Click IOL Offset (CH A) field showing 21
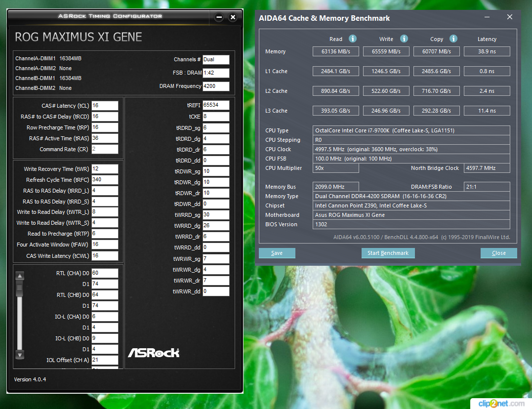532x409 pixels. (105, 360)
